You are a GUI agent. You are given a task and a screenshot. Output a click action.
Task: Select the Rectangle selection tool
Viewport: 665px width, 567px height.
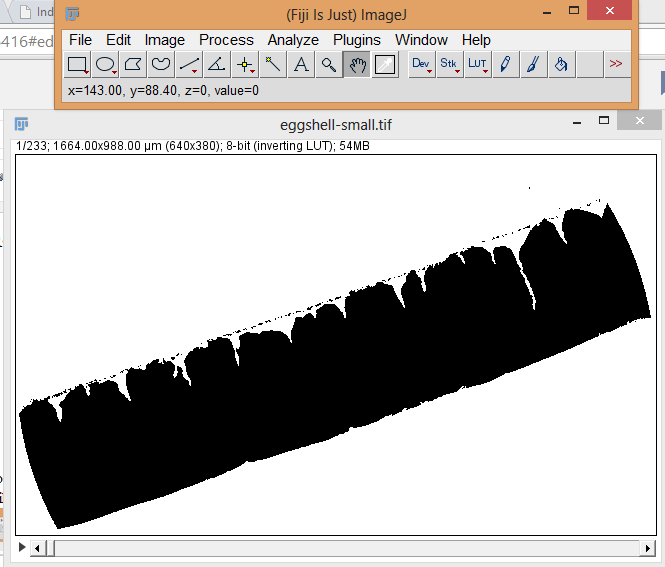tap(78, 64)
